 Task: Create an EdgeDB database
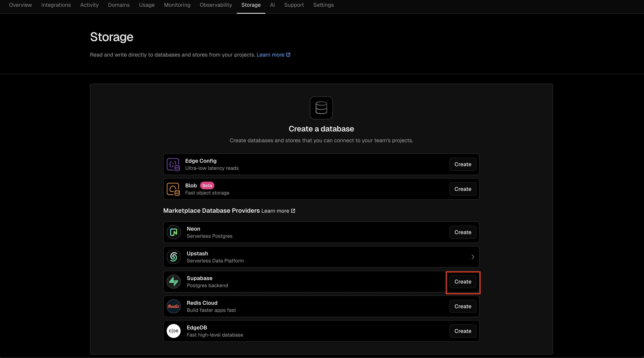463,331
